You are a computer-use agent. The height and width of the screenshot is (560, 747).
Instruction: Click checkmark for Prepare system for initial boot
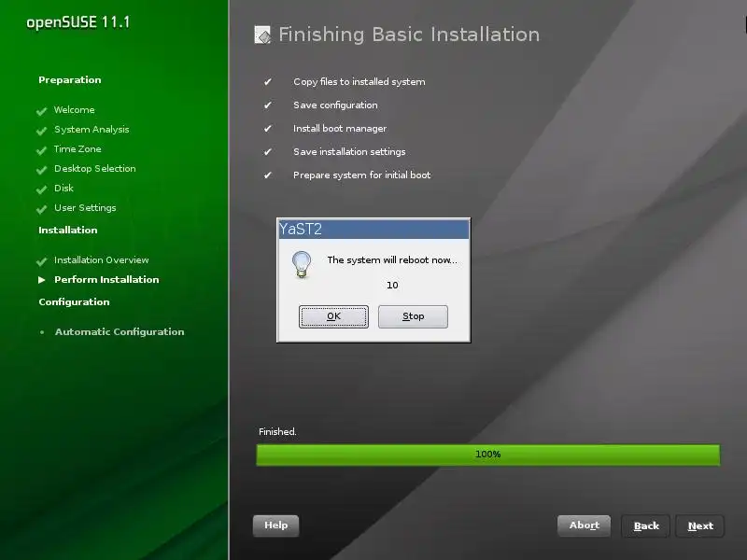click(x=268, y=175)
